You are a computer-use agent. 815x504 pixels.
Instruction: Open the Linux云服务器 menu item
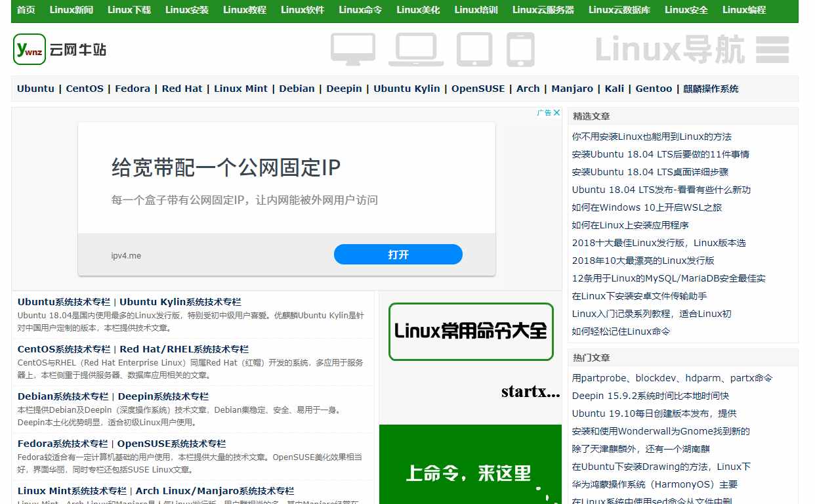coord(543,10)
